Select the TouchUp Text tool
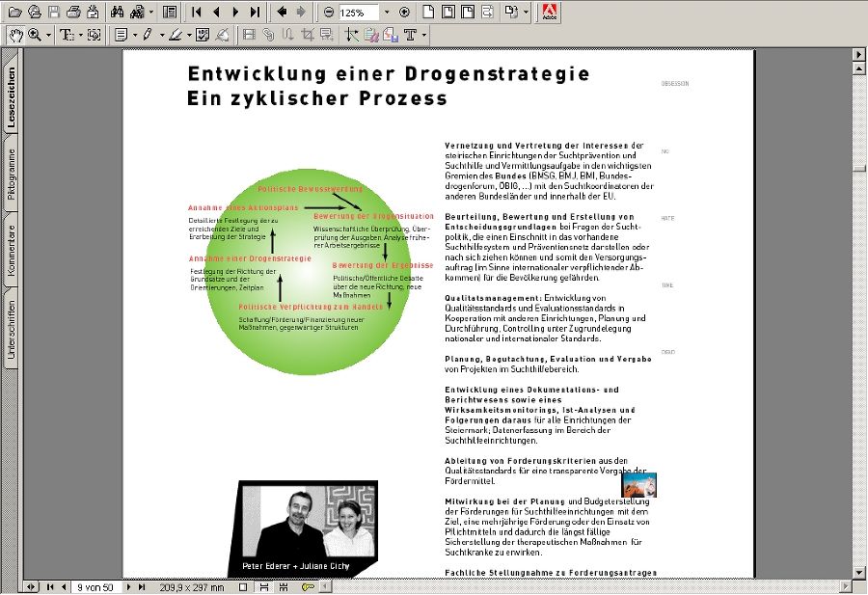Image resolution: width=868 pixels, height=595 pixels. tap(410, 35)
